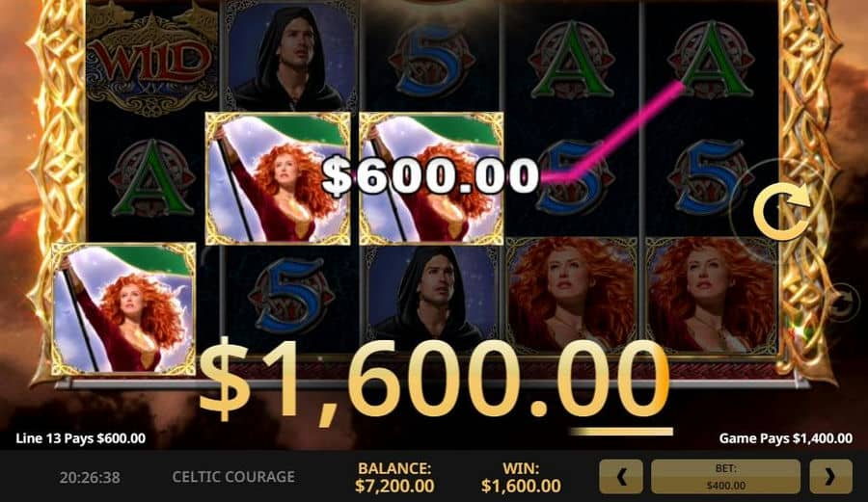Screen dimensions: 868x502
Task: Click the flag woman symbol on reel two
Action: [x=278, y=178]
